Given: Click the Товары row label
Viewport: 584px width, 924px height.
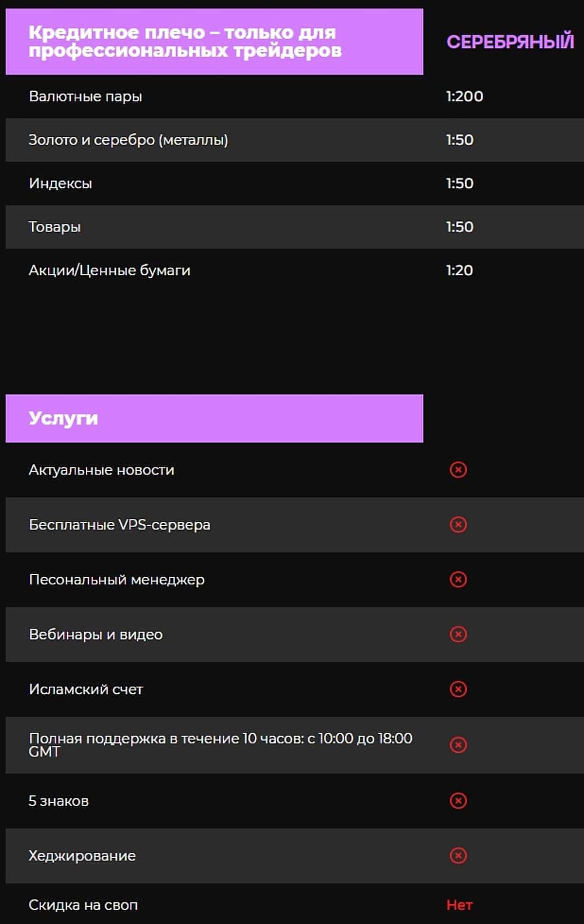Looking at the screenshot, I should pos(54,227).
